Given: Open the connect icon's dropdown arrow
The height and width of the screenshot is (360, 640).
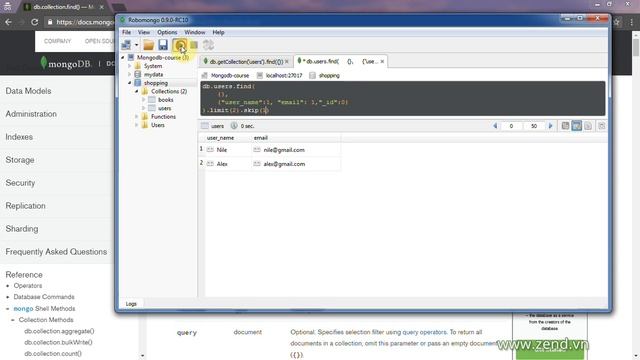Looking at the screenshot, I should [x=136, y=45].
